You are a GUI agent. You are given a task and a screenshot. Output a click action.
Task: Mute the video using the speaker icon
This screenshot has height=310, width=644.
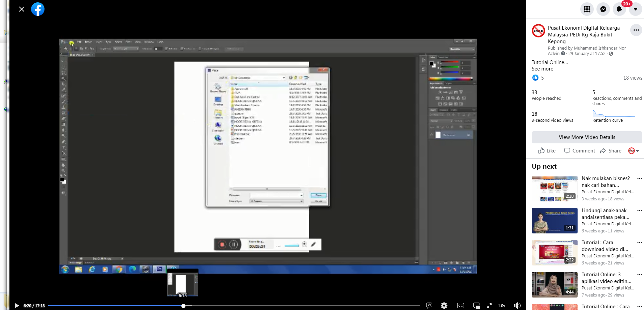coord(517,306)
